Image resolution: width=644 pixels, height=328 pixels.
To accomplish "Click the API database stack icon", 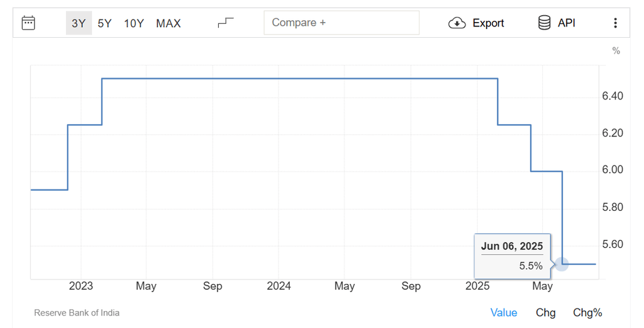I will [544, 23].
